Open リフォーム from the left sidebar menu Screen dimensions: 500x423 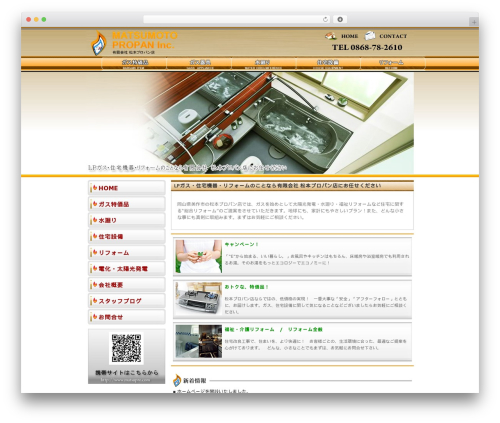click(127, 253)
